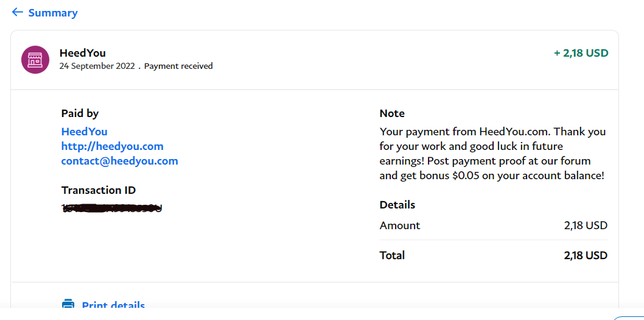Open the http://heedyou.com website link
This screenshot has height=320, width=644.
click(112, 146)
